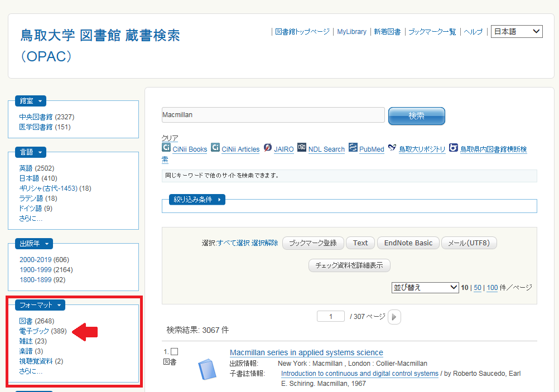Click the クリア link
Viewport: 559px width, 392px height.
[170, 138]
